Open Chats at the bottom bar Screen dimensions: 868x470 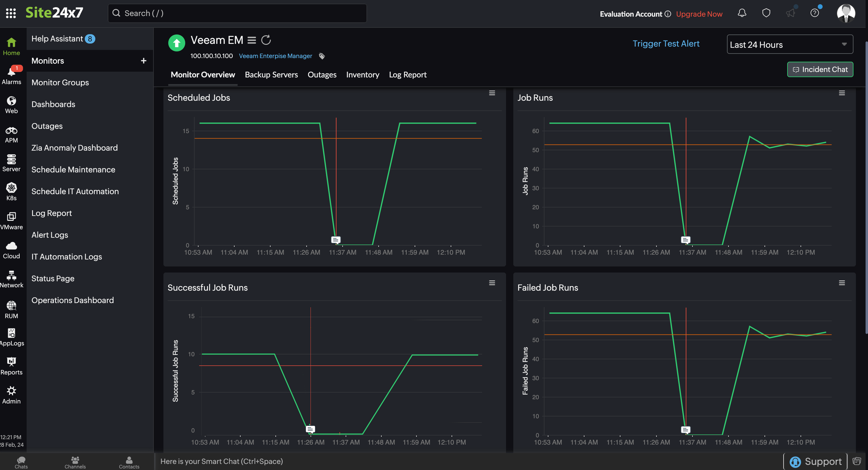pyautogui.click(x=21, y=462)
